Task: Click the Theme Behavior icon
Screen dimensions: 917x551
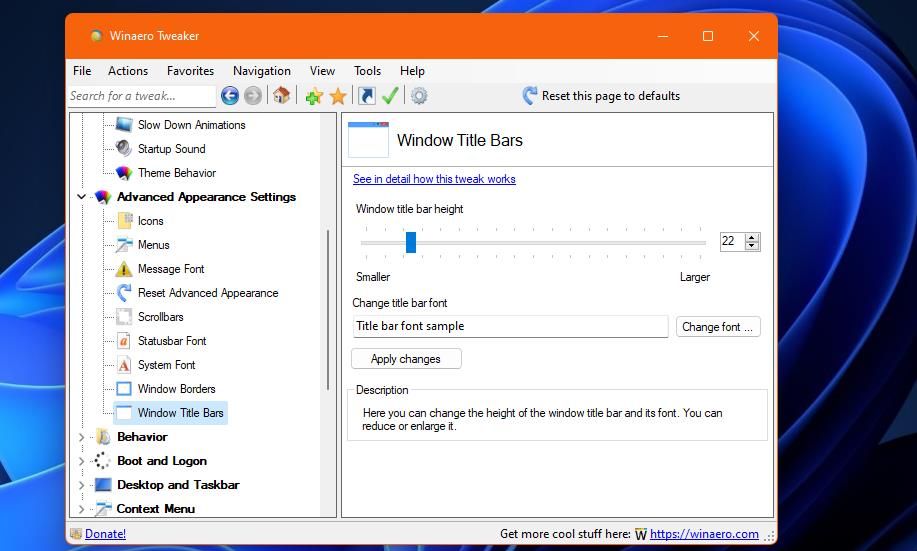Action: coord(124,173)
